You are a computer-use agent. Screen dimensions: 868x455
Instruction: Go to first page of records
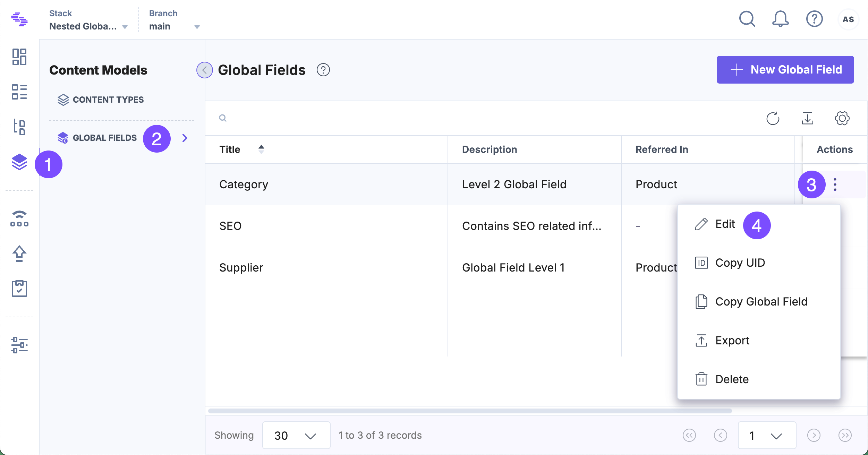(x=689, y=435)
